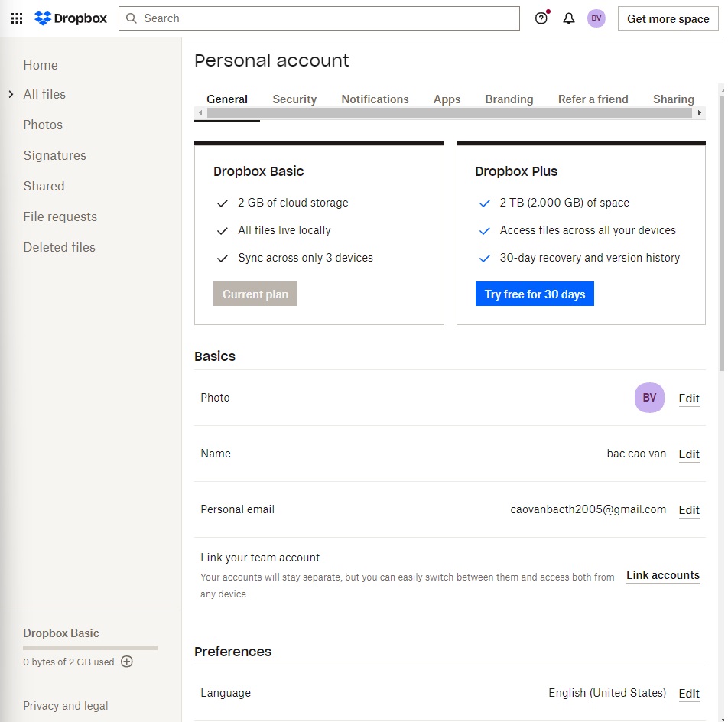This screenshot has height=722, width=728.
Task: Open Privacy and legal link
Action: pos(66,706)
